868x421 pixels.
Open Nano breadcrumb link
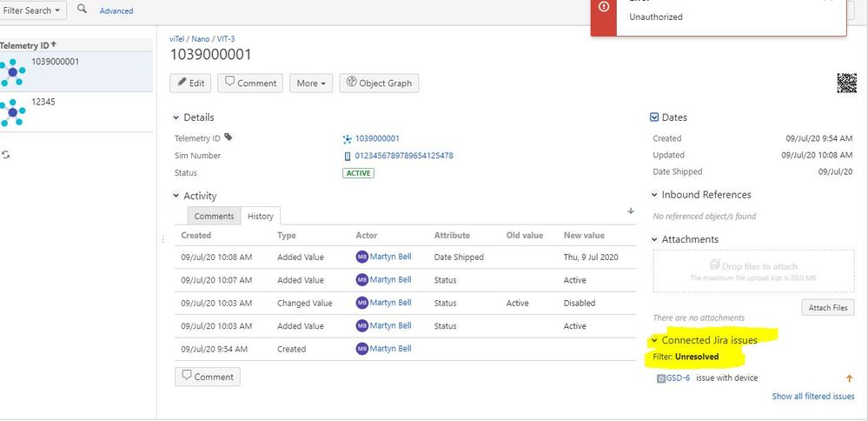point(201,39)
